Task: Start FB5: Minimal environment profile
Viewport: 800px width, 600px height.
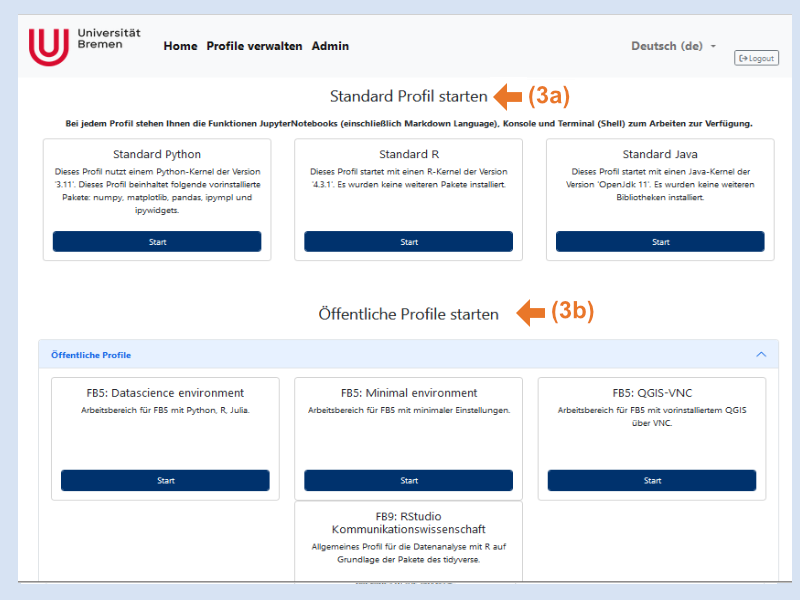Action: [x=408, y=481]
